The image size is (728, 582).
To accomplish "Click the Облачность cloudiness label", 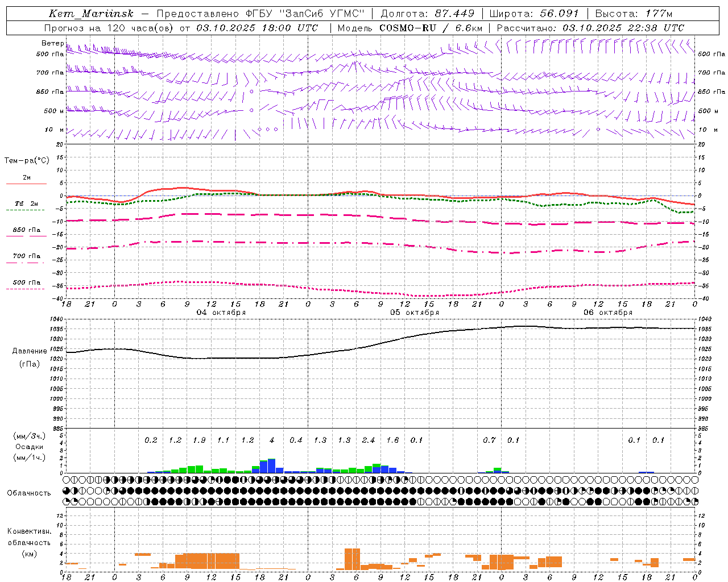I will pos(29,493).
